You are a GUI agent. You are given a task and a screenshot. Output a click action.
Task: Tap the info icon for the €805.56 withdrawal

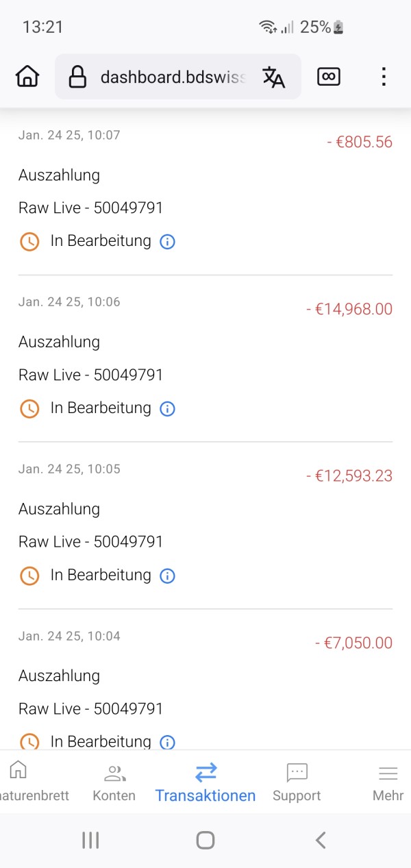(x=167, y=242)
